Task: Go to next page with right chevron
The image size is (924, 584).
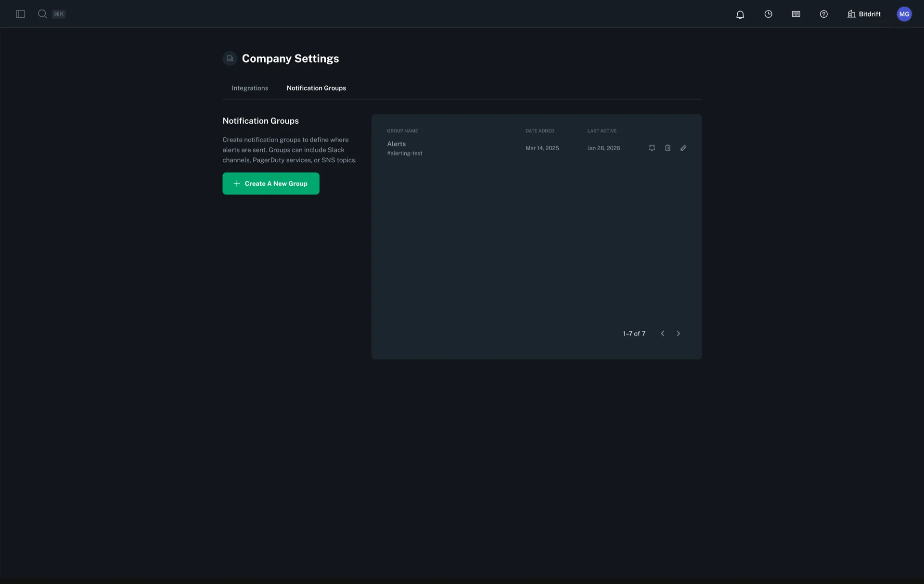Action: [678, 333]
